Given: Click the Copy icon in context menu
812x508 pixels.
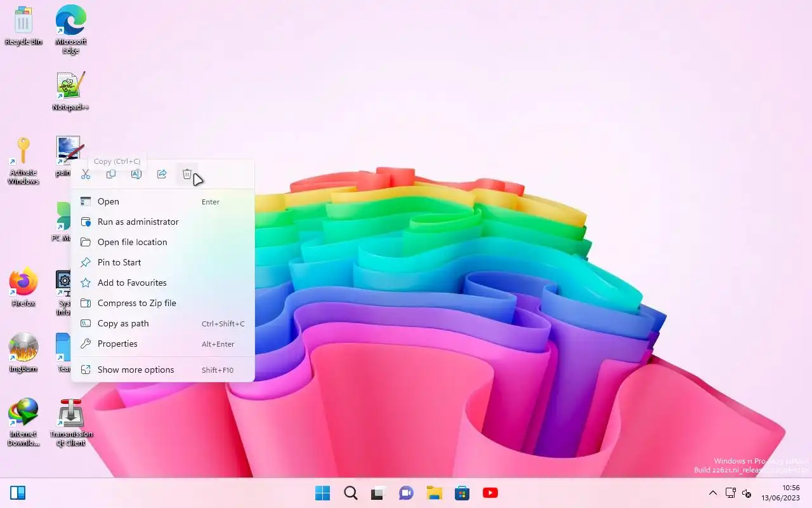Looking at the screenshot, I should [111, 174].
